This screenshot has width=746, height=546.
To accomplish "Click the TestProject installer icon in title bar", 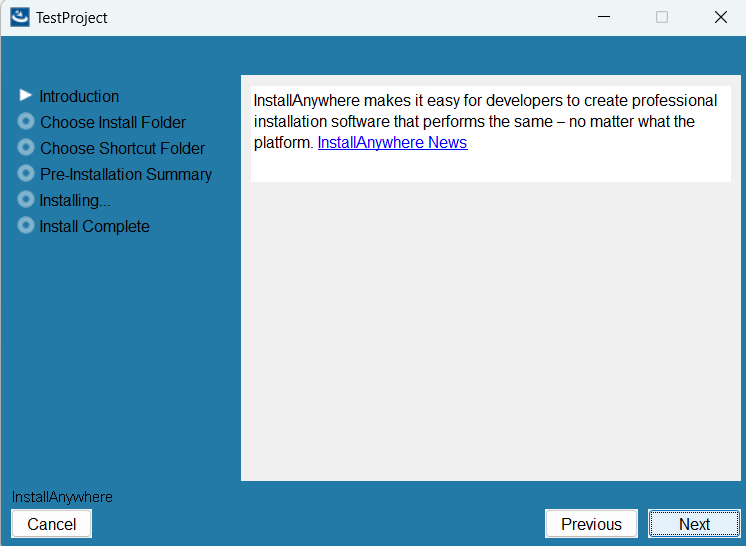I will (x=19, y=17).
